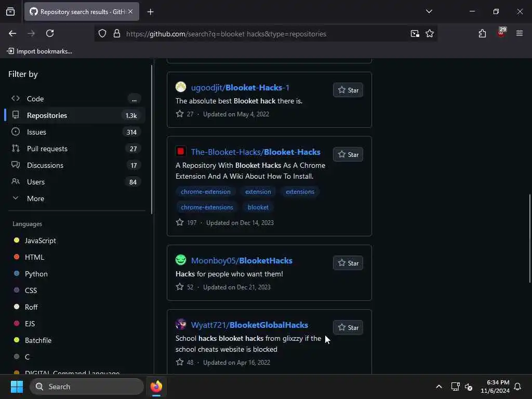Filter results by Discussions

point(75,165)
